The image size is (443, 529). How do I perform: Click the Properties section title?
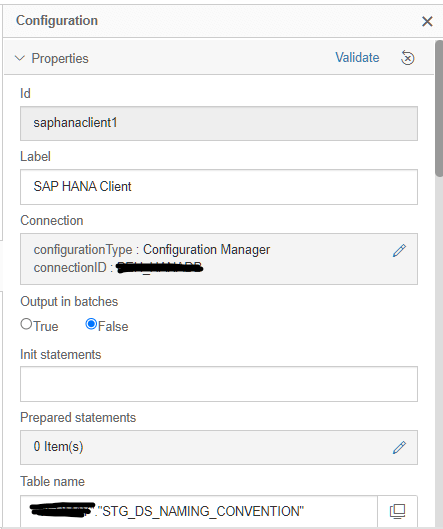point(60,58)
